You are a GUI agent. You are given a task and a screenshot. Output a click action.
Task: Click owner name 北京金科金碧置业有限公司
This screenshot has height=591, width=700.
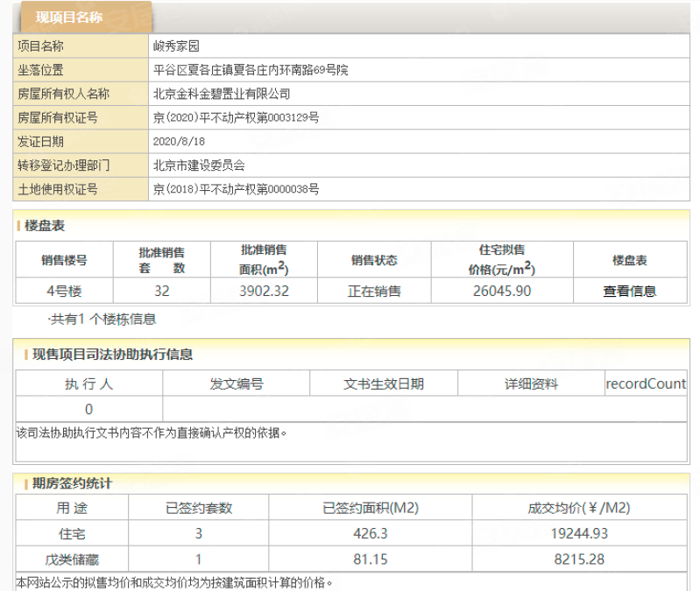coord(221,94)
